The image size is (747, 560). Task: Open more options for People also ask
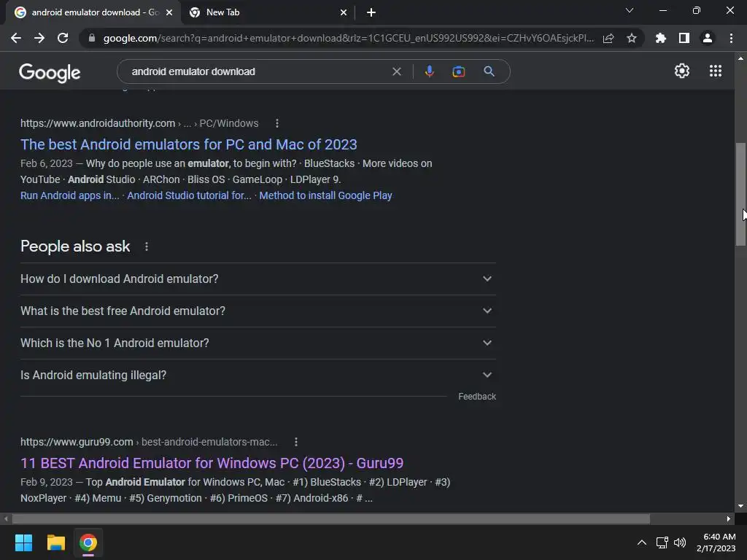[x=147, y=246]
